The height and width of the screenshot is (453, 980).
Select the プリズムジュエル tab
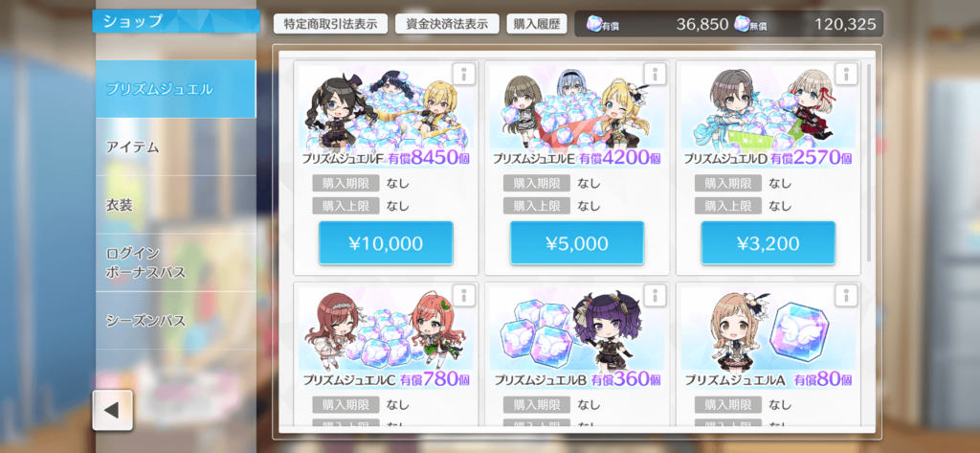point(176,89)
